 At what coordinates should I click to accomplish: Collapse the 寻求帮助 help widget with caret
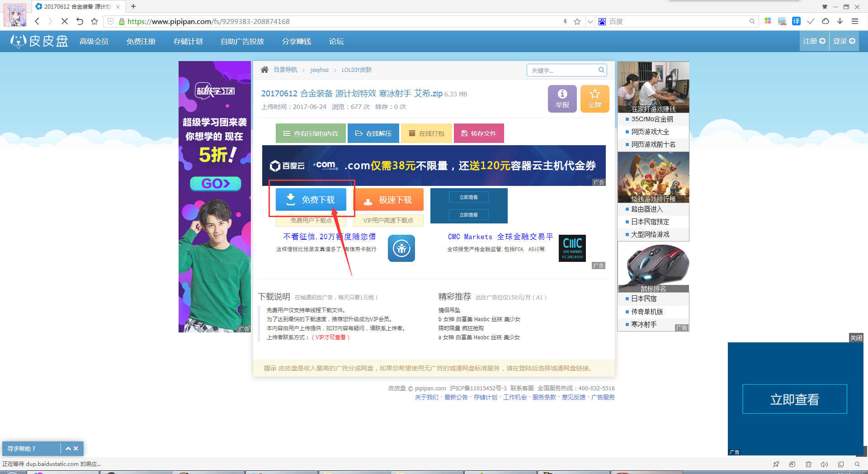(x=68, y=449)
